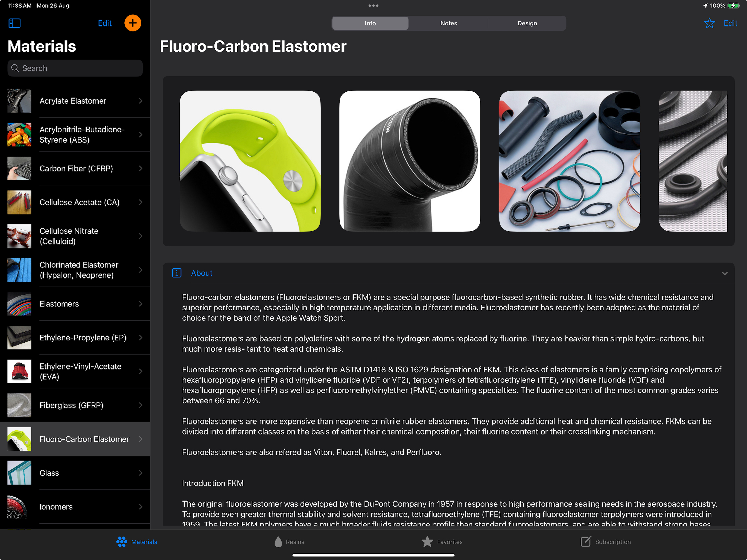The height and width of the screenshot is (560, 747).
Task: Select the Materials dots icon
Action: (x=122, y=541)
